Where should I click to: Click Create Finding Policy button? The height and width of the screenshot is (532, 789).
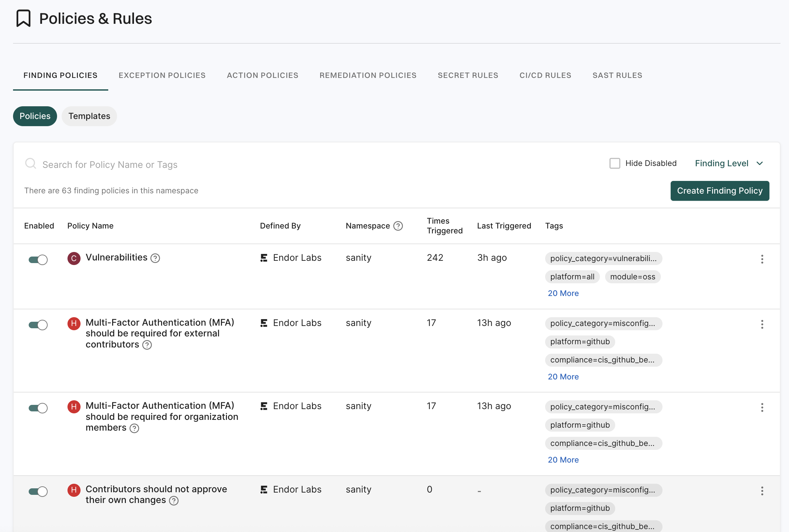click(x=720, y=191)
